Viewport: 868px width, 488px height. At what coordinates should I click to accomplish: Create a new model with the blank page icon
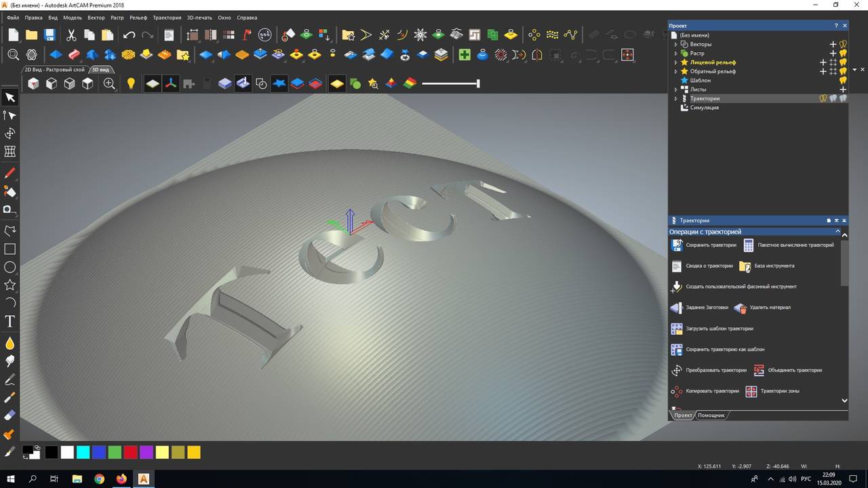(x=14, y=35)
